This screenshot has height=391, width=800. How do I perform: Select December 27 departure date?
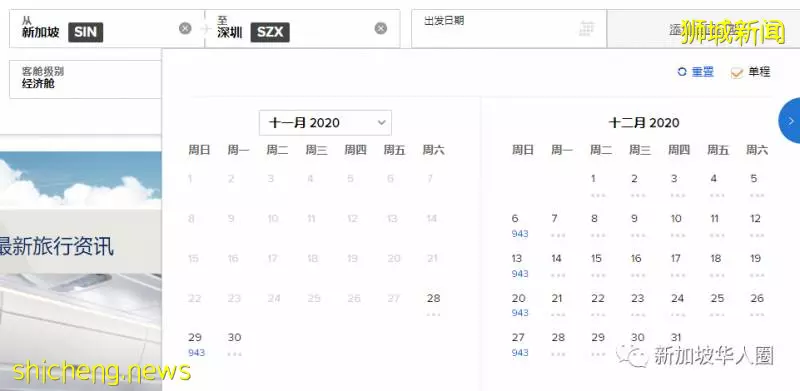[x=519, y=345]
